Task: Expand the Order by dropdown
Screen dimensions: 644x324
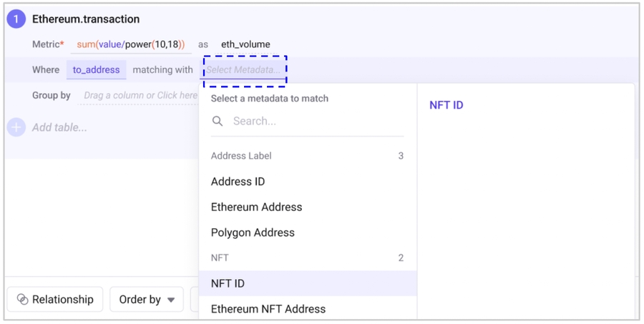Action: click(x=147, y=300)
